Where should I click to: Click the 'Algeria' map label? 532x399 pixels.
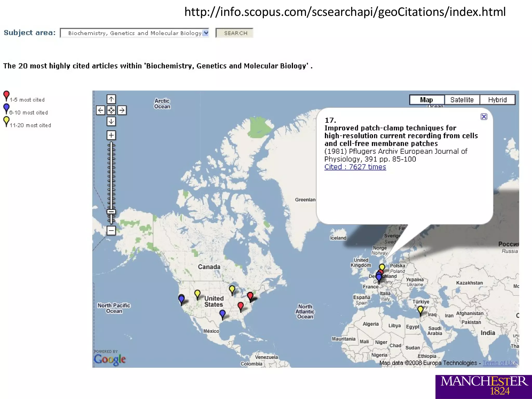coord(371,324)
